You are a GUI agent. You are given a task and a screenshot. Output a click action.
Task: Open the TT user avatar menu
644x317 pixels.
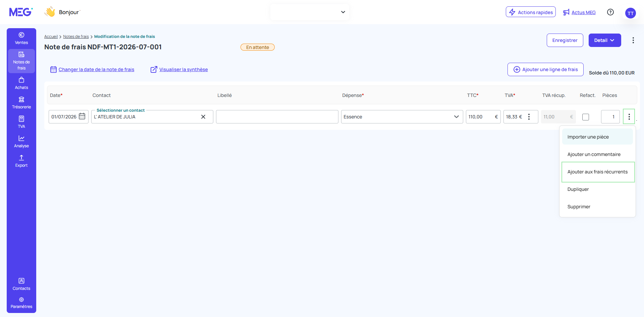pos(631,13)
